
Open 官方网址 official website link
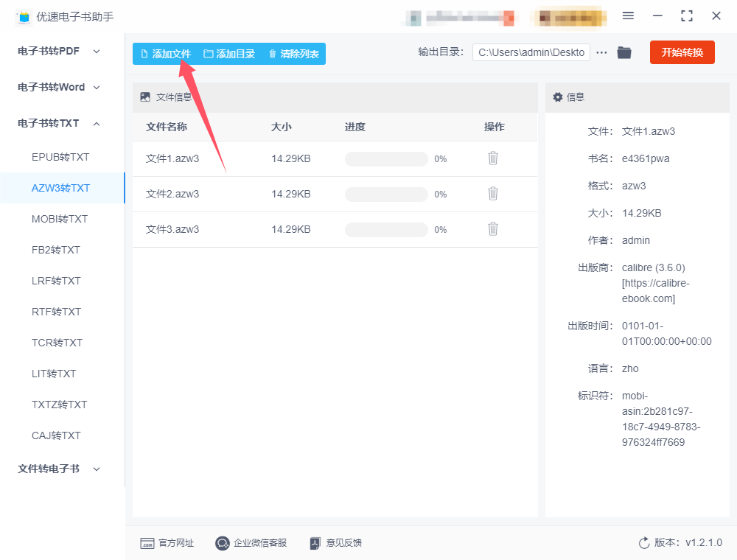[x=167, y=542]
